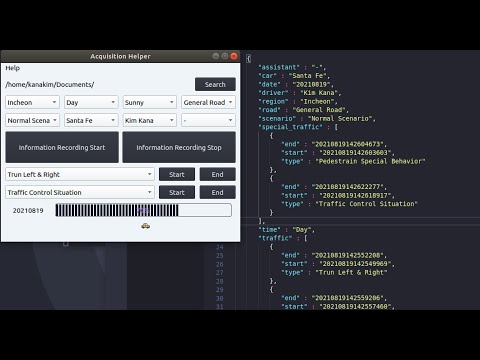
Task: Click Information Recording Stop
Action: (179, 147)
